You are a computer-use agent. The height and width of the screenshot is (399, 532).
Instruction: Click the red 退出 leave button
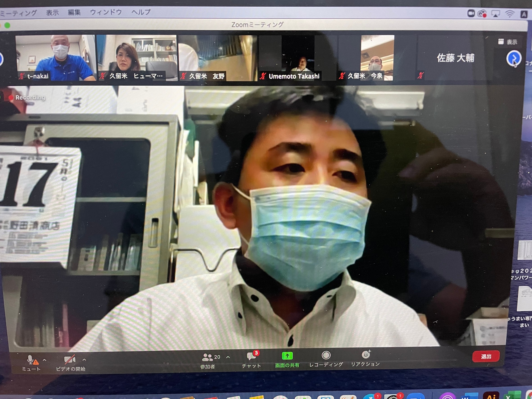(x=486, y=356)
